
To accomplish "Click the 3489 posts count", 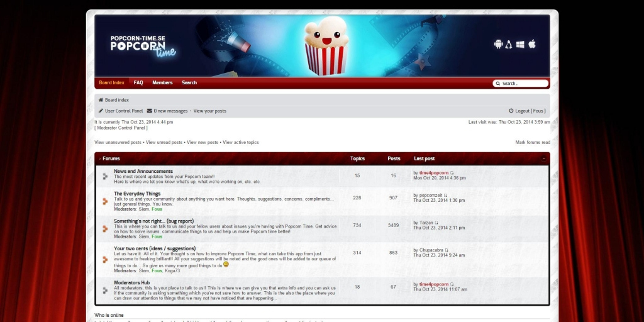I will tap(393, 225).
